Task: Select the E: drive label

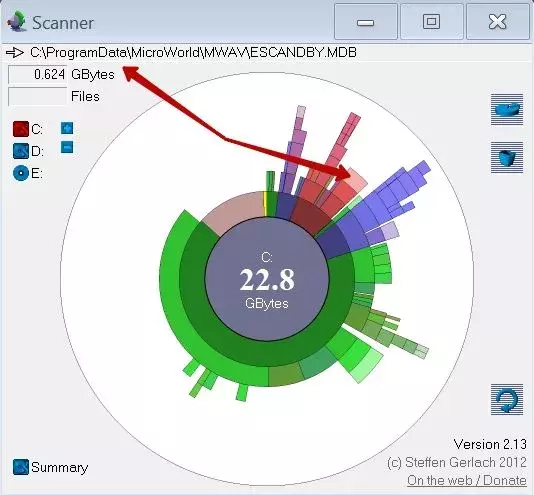Action: 37,173
